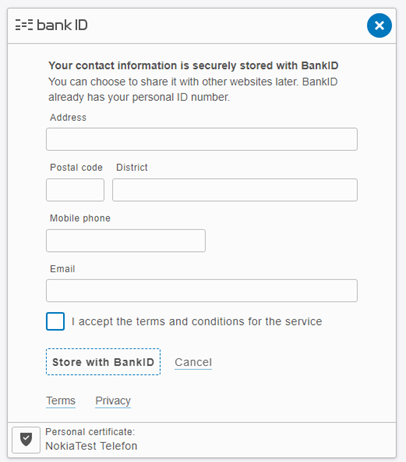
Task: Click the Cancel link
Action: coord(193,362)
